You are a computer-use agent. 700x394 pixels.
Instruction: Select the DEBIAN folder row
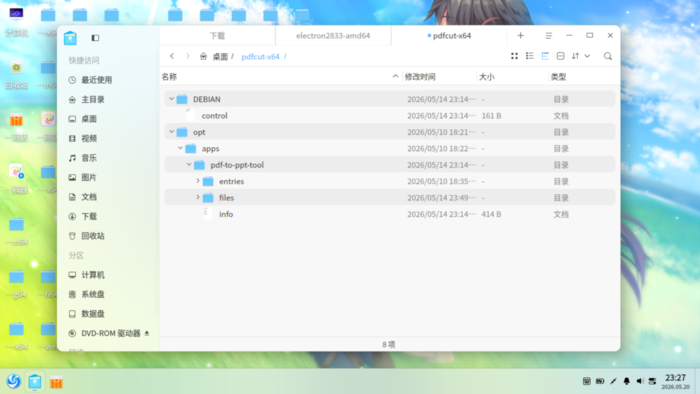click(390, 99)
